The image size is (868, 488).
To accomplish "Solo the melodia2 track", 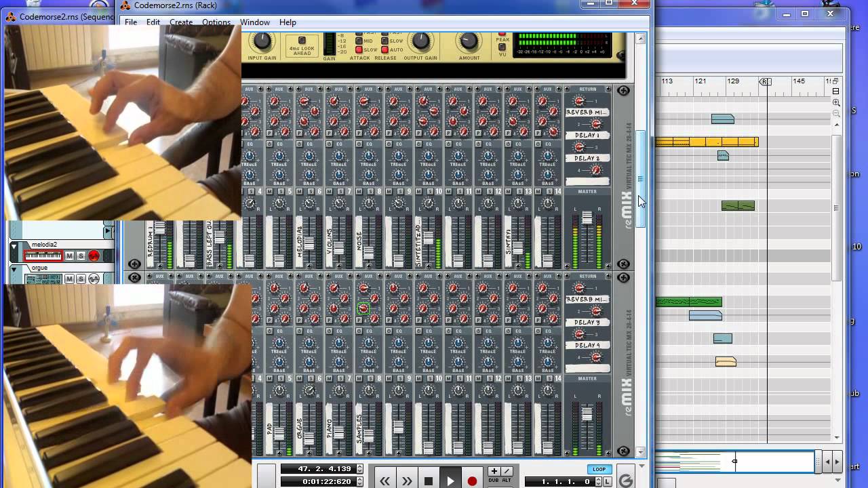I will (x=81, y=256).
